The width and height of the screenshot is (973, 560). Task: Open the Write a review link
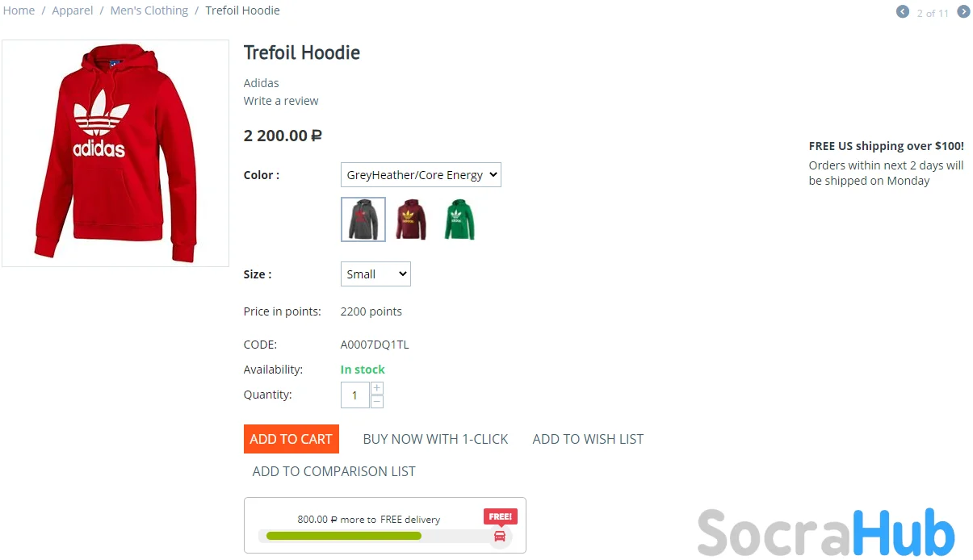281,101
